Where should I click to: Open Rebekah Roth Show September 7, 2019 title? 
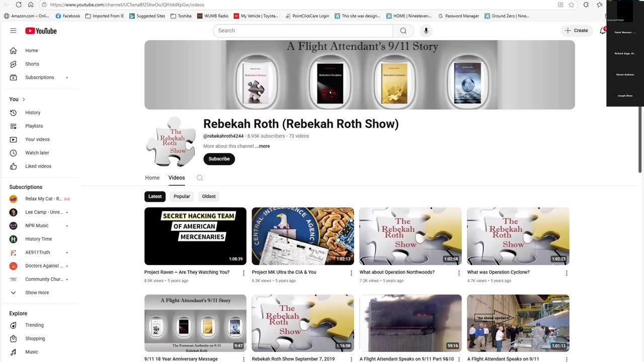[x=293, y=359]
